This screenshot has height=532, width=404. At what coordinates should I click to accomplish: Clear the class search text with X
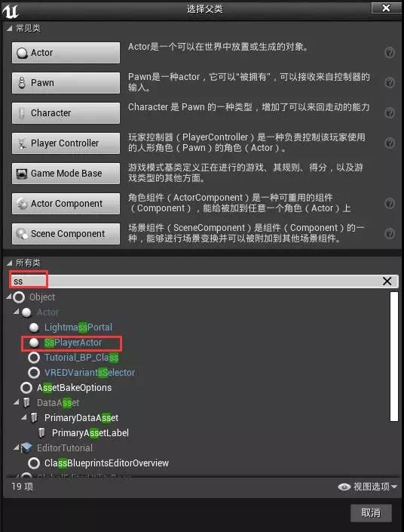point(387,281)
